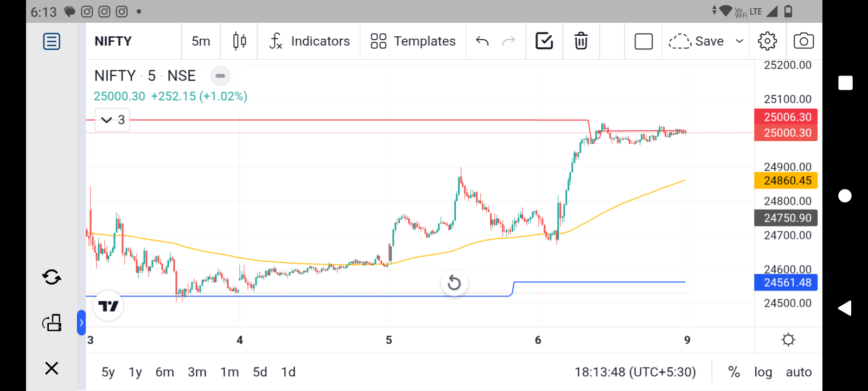This screenshot has width=868, height=391.
Task: Toggle percent scale mode
Action: click(734, 372)
